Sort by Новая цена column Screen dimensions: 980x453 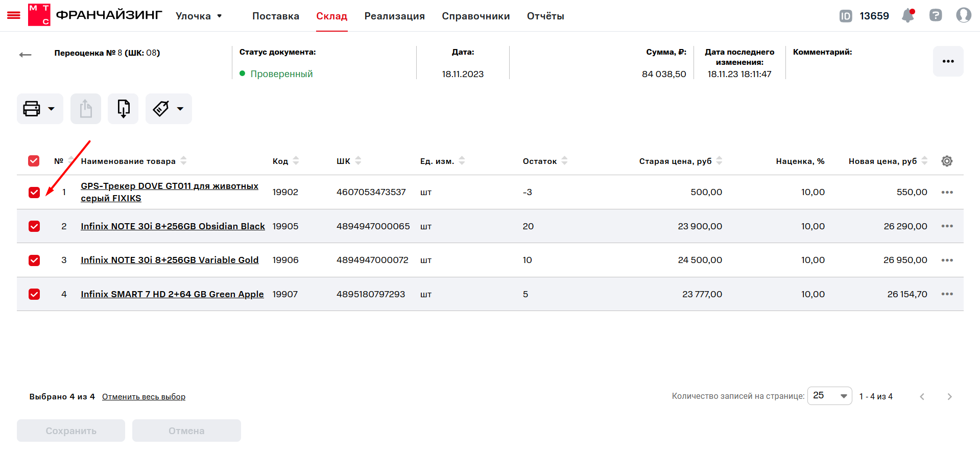tap(925, 160)
